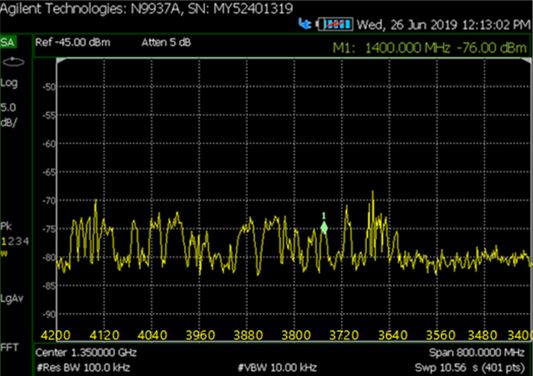This screenshot has height=376, width=533.
Task: Click the M1: 1400.000 MHz marker readout
Action: tap(430, 48)
